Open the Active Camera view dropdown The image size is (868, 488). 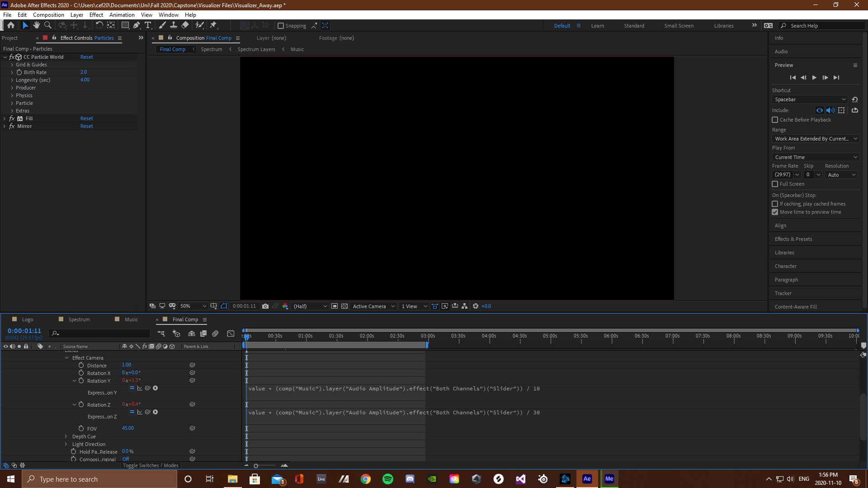point(374,306)
